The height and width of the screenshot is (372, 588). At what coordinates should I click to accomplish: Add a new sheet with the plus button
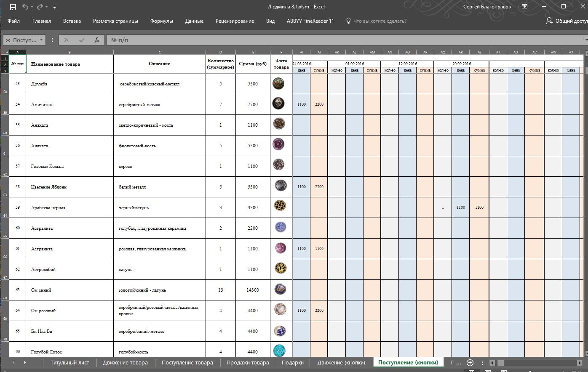click(x=470, y=362)
